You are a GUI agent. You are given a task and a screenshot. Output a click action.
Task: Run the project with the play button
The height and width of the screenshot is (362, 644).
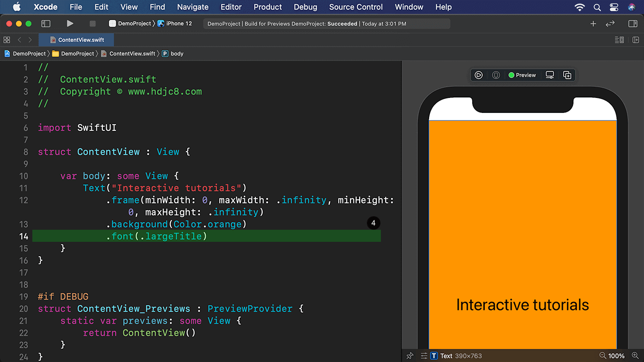pyautogui.click(x=70, y=24)
